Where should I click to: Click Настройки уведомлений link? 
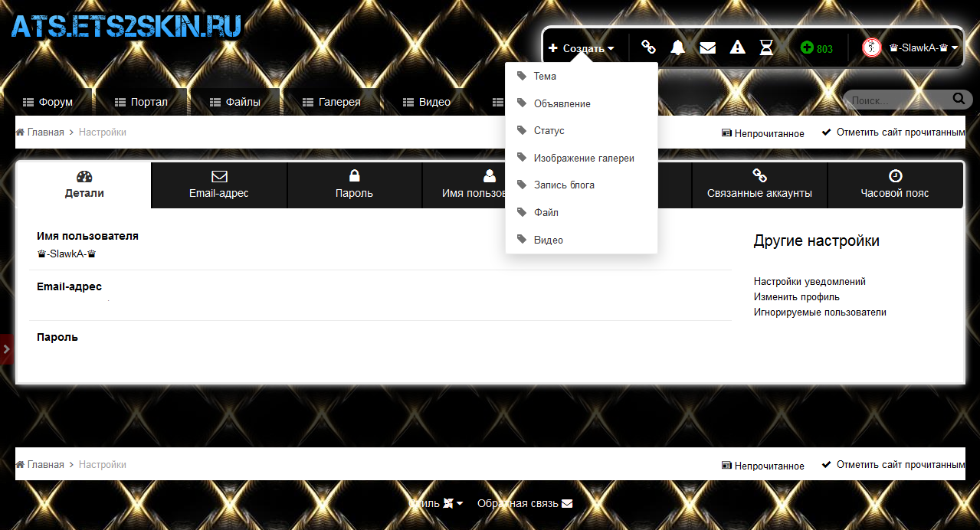click(809, 282)
